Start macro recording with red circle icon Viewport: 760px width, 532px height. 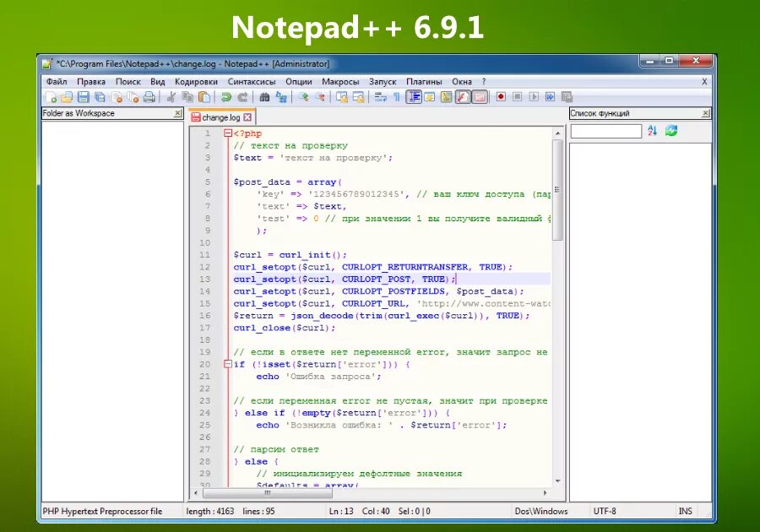(x=501, y=97)
